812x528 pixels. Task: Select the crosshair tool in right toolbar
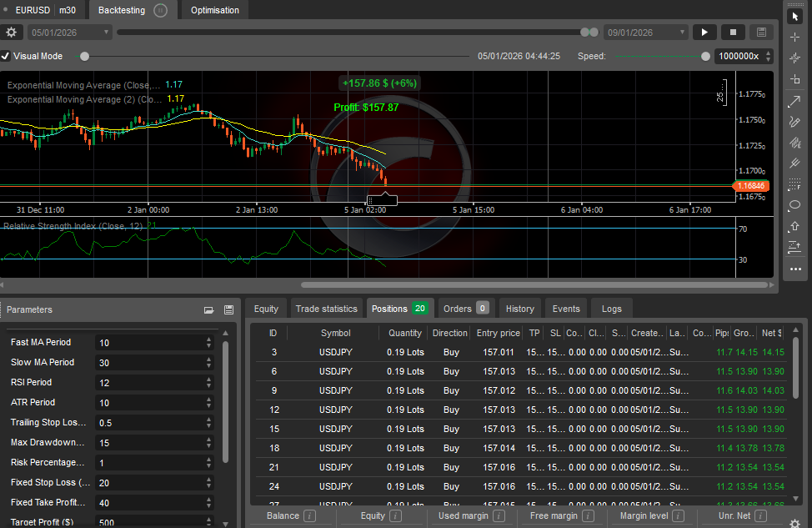pos(794,37)
